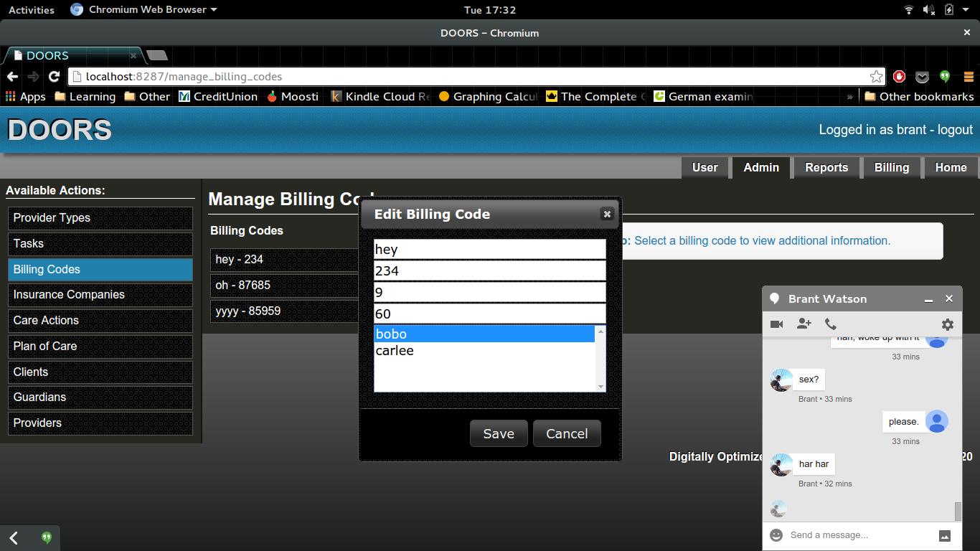
Task: Switch to the Billing tab
Action: click(x=892, y=167)
